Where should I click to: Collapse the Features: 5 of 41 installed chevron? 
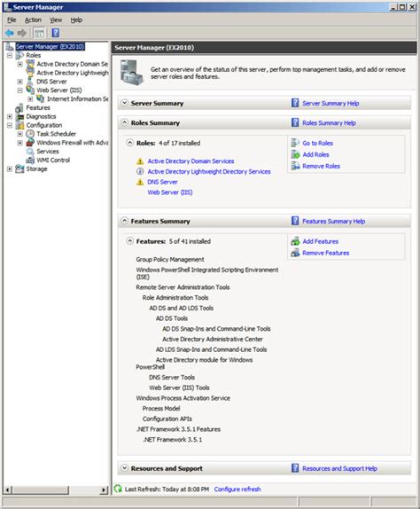click(129, 241)
